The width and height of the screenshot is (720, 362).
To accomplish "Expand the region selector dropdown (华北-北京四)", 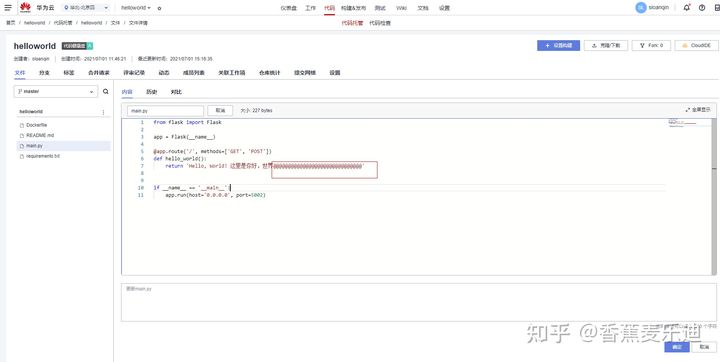I will tap(86, 8).
